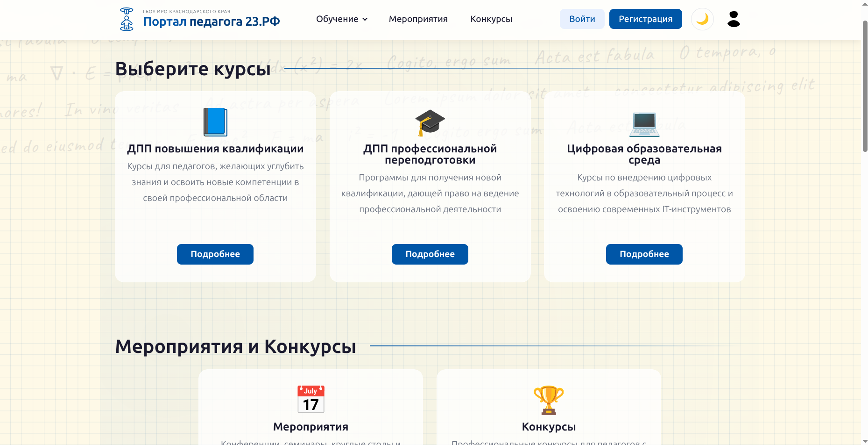Viewport: 868px width, 445px height.
Task: Click the Цифровая образовательная среда heading
Action: coord(644,154)
